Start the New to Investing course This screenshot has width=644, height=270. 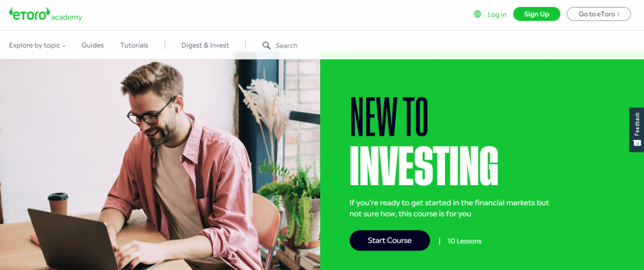tap(390, 240)
